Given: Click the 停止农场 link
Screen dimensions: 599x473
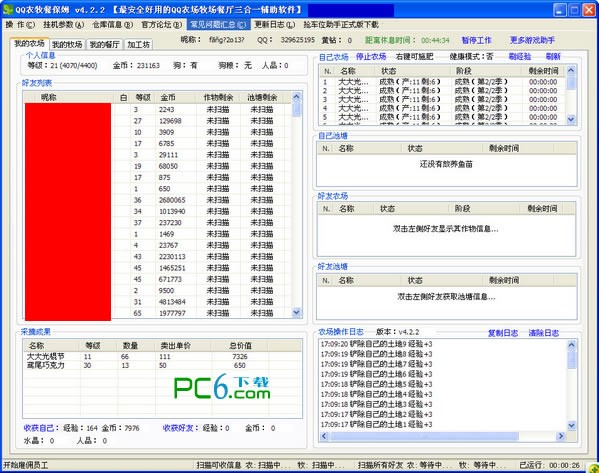Looking at the screenshot, I should pos(371,57).
